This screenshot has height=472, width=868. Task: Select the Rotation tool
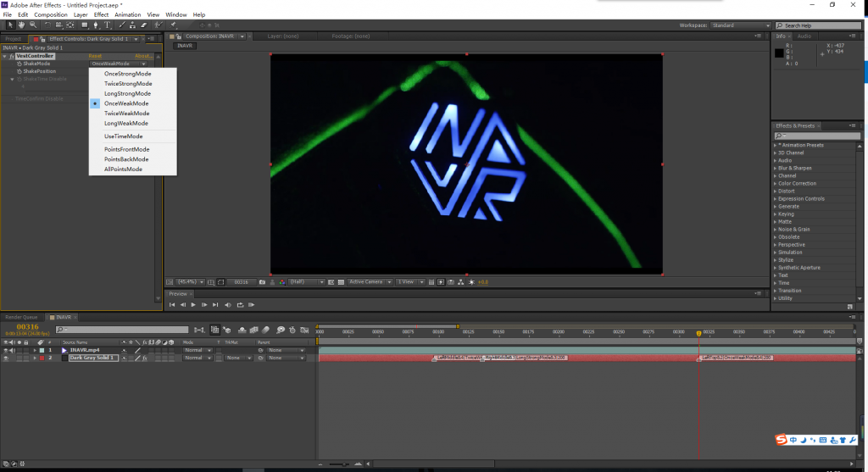coord(47,25)
